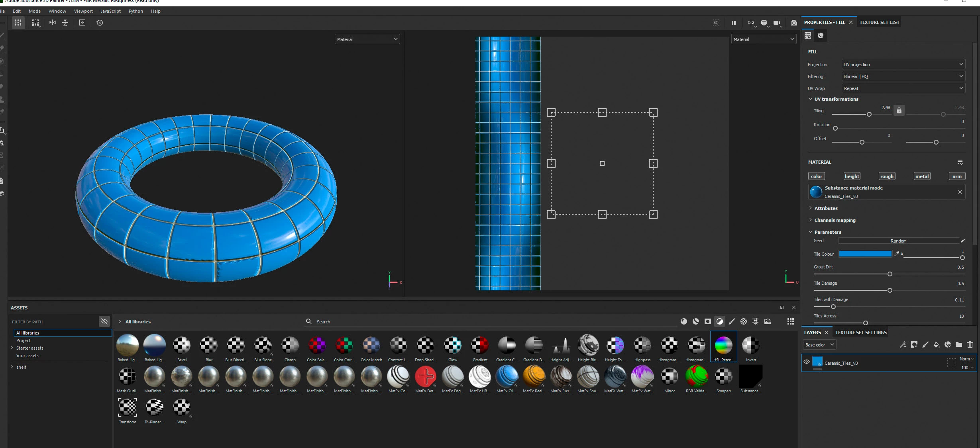This screenshot has width=980, height=448.
Task: Click the camera screenshot icon in viewport toolbar
Action: click(793, 23)
